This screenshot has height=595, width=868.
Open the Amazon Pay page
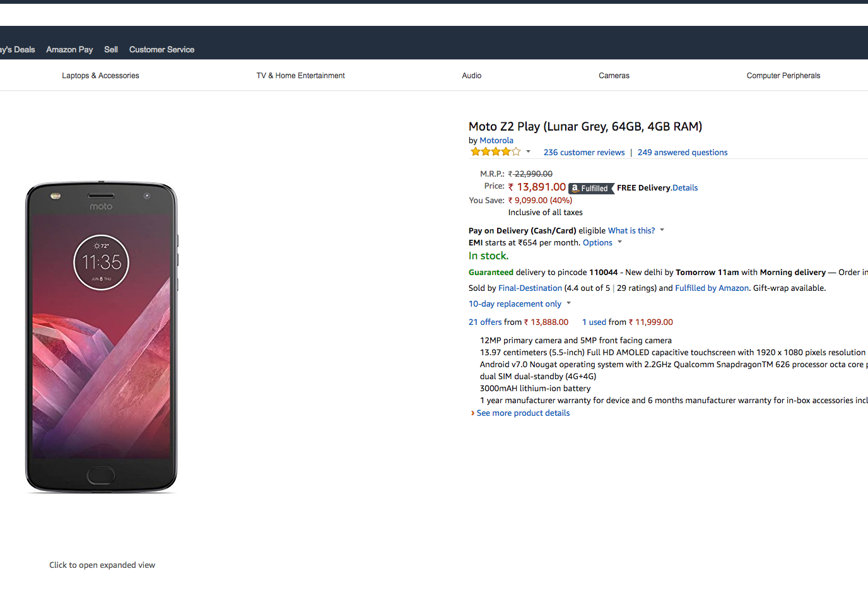point(69,50)
